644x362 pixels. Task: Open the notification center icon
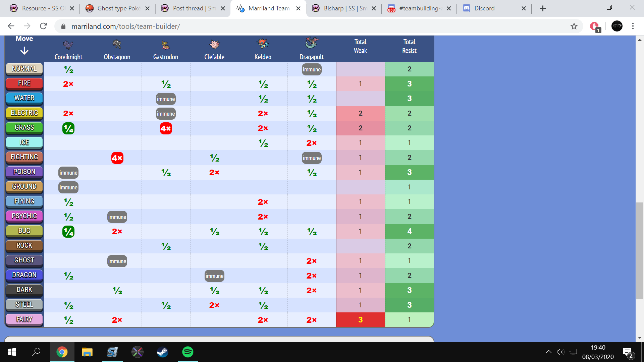coord(628,352)
